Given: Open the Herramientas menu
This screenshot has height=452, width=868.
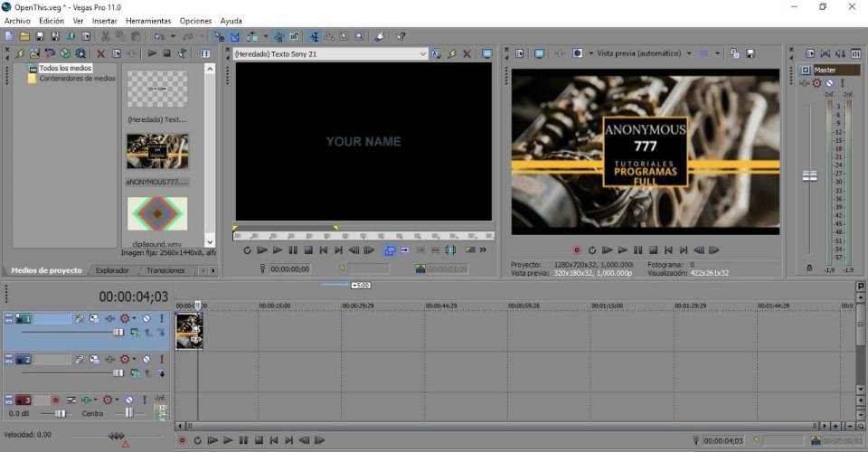Looking at the screenshot, I should click(x=148, y=20).
